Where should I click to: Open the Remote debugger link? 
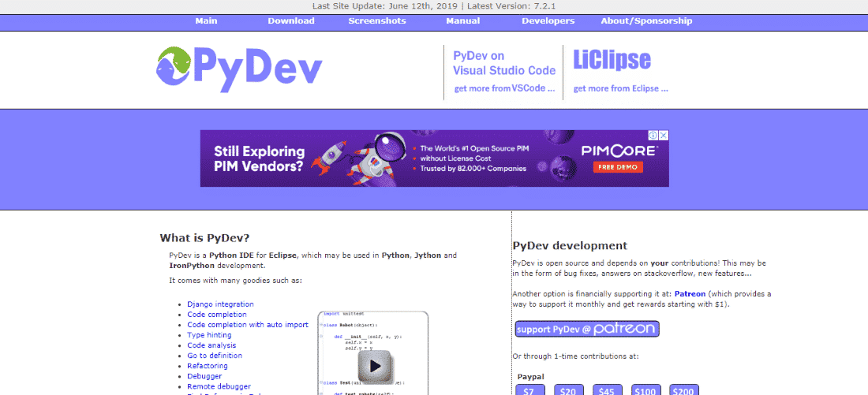[x=219, y=386]
